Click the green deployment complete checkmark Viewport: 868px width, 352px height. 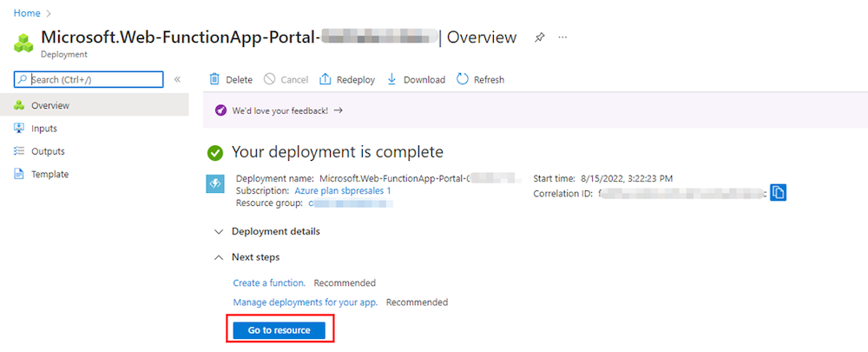click(x=214, y=153)
